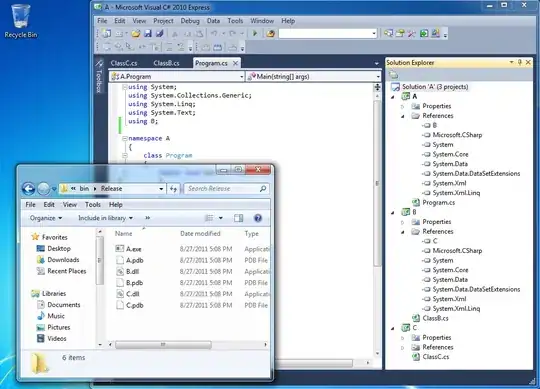Image resolution: width=540 pixels, height=389 pixels.
Task: Click the Open File folder icon in toolbar
Action: point(136,33)
